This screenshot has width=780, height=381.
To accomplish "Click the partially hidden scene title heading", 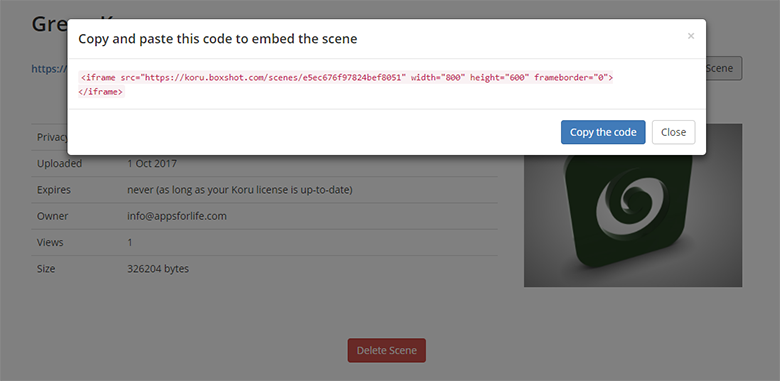I will (49, 24).
